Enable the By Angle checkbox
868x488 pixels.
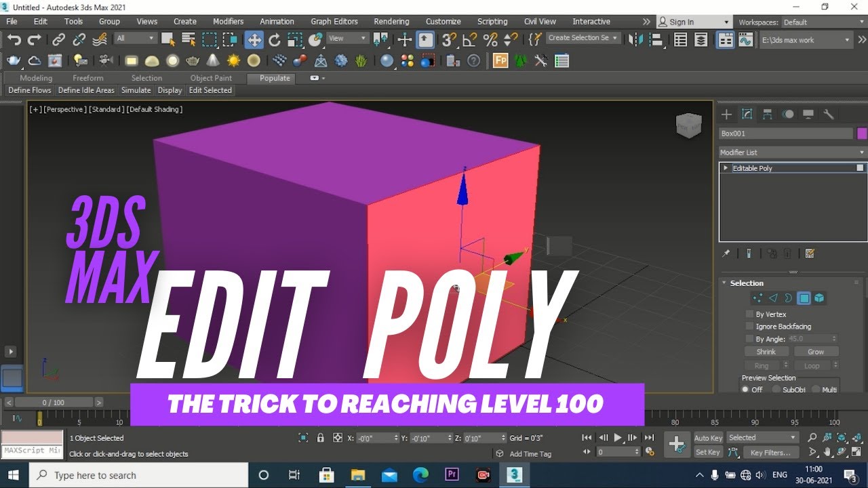[749, 338]
